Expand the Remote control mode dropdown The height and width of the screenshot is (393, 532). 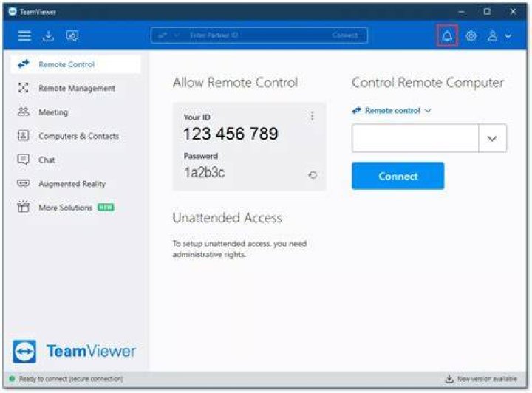click(x=392, y=111)
